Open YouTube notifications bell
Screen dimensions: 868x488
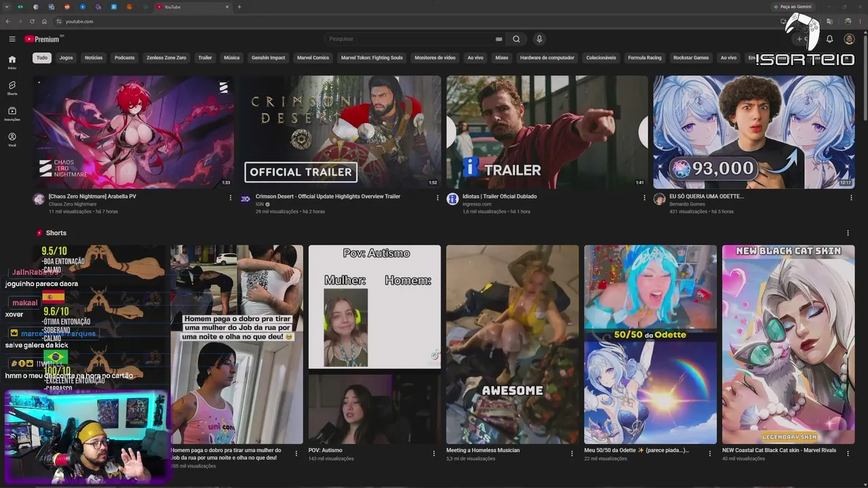(x=829, y=39)
